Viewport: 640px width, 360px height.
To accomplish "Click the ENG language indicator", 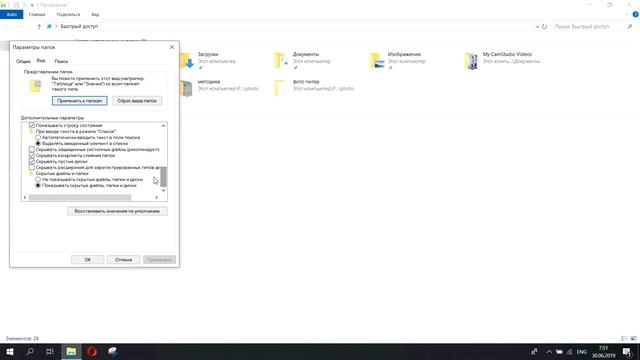I will point(582,352).
